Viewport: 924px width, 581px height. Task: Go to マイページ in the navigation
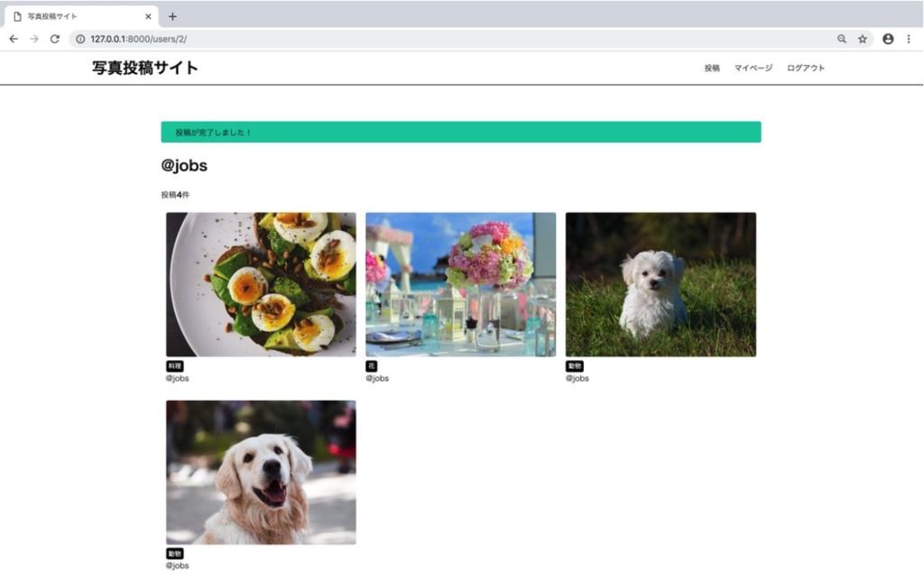753,68
